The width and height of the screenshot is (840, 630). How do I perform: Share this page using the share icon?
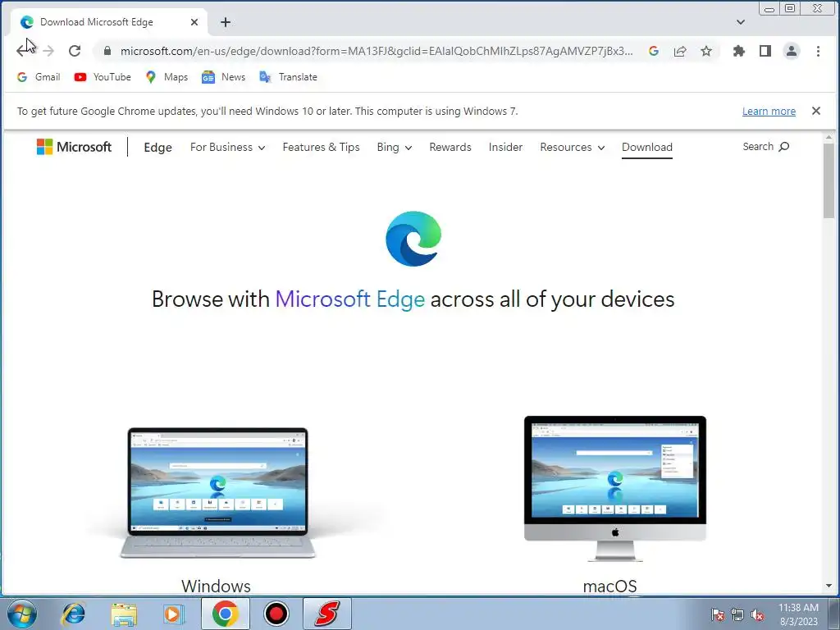[x=680, y=51]
